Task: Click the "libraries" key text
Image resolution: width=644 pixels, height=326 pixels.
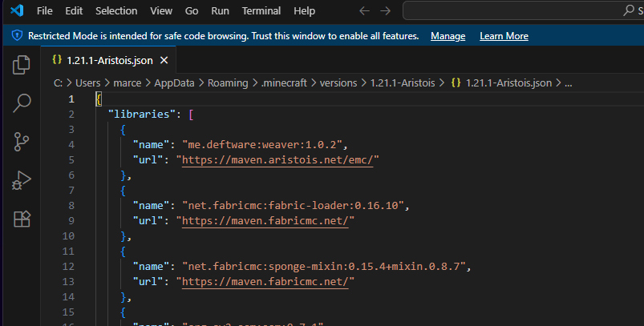Action: 142,114
